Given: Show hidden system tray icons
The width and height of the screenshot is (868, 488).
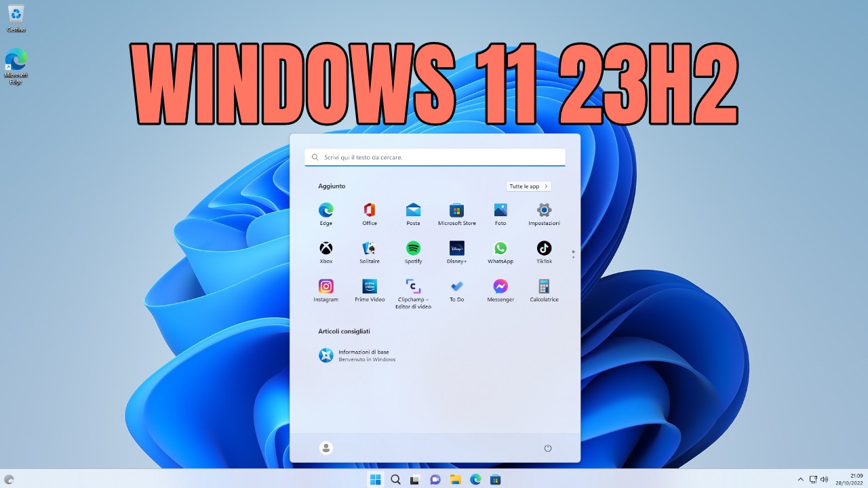Looking at the screenshot, I should coord(800,479).
